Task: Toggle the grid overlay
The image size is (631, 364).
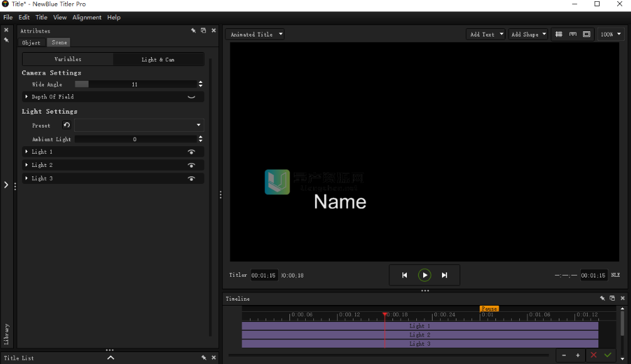Action: [559, 34]
